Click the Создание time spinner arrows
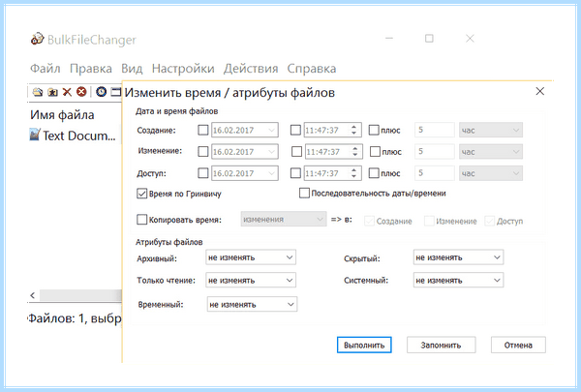 (353, 130)
